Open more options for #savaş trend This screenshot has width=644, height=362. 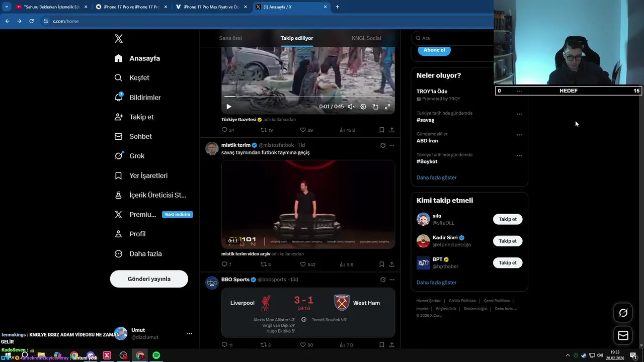click(x=519, y=114)
